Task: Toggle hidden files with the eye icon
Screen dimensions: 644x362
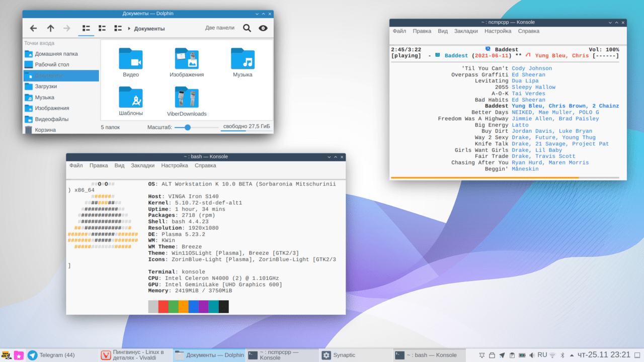Action: [263, 28]
